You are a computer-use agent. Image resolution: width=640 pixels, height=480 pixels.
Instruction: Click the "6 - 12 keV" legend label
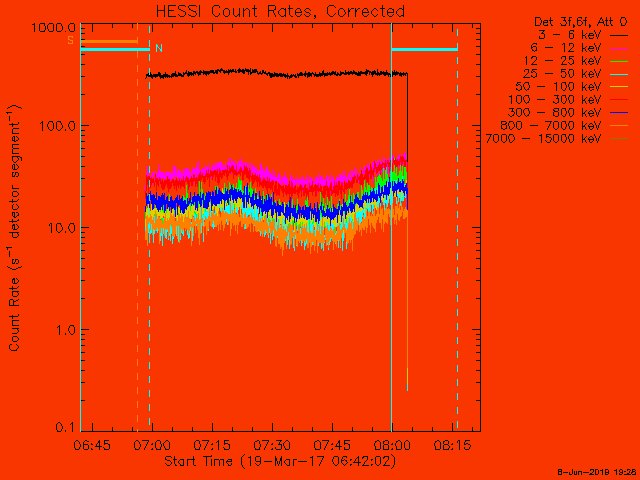click(x=566, y=48)
